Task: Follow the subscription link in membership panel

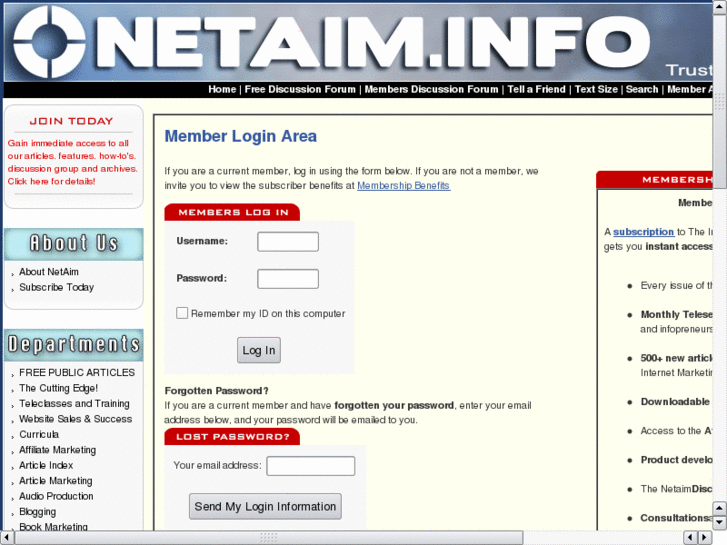Action: click(x=644, y=232)
